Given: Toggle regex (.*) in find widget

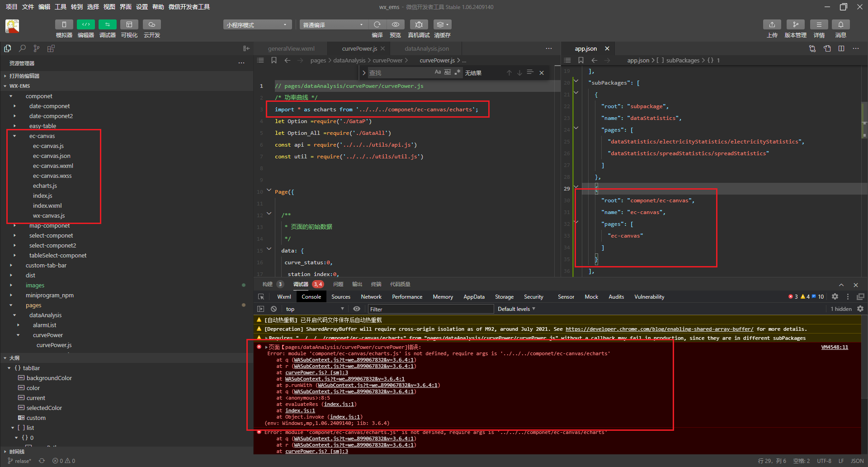Looking at the screenshot, I should click(x=458, y=72).
